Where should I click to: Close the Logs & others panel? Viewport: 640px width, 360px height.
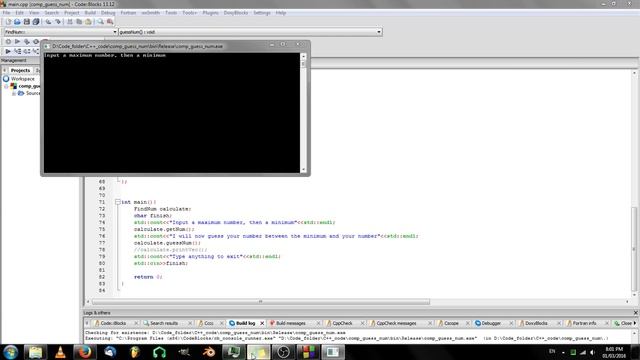click(x=636, y=313)
